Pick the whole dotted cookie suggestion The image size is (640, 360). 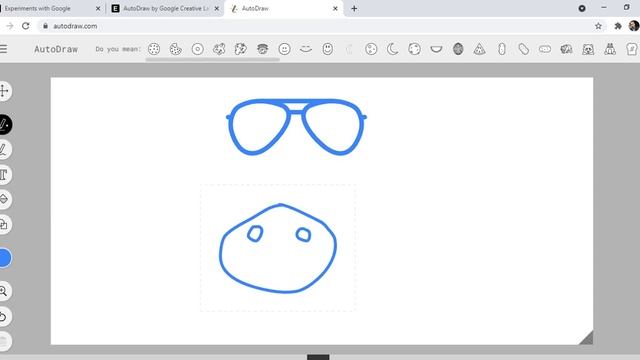click(154, 49)
